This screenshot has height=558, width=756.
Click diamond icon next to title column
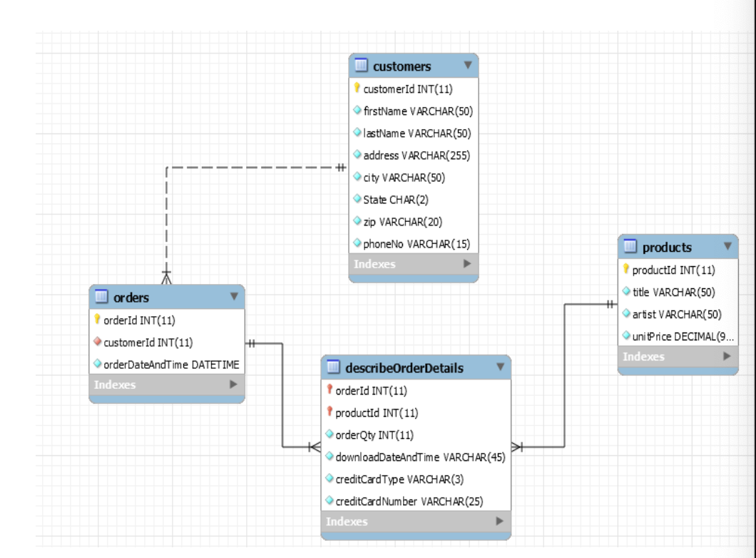[x=626, y=291]
